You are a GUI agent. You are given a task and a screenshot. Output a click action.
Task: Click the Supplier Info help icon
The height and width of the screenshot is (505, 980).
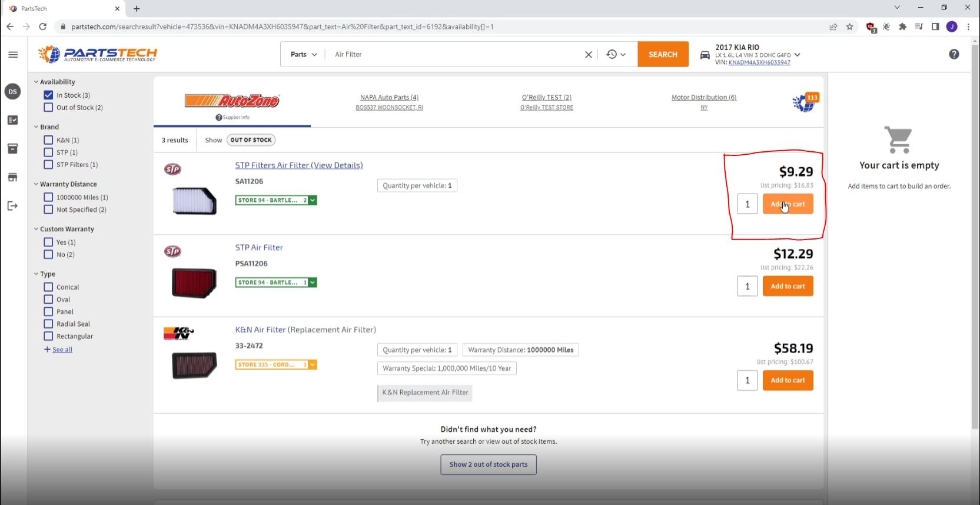click(x=219, y=118)
